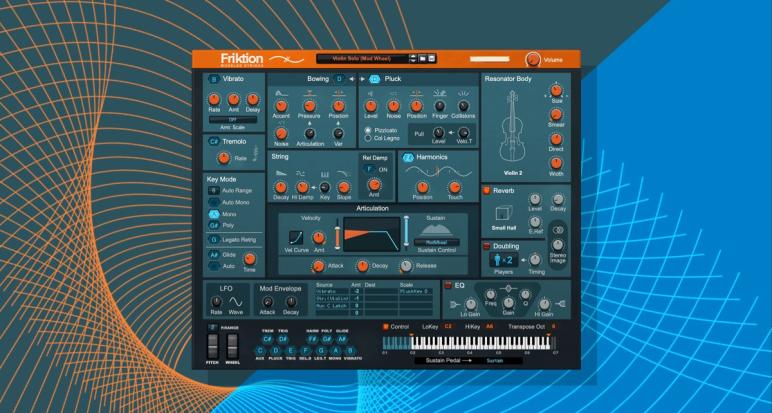Viewport: 772px width, 413px height.
Task: Select Mono key mode
Action: pos(214,214)
